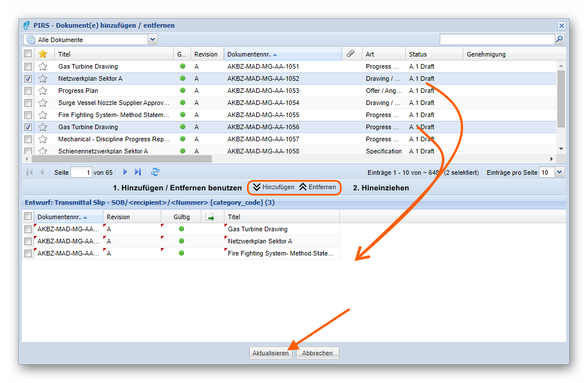Check the Progress Plan row checkbox
The height and width of the screenshot is (383, 588).
pos(28,91)
